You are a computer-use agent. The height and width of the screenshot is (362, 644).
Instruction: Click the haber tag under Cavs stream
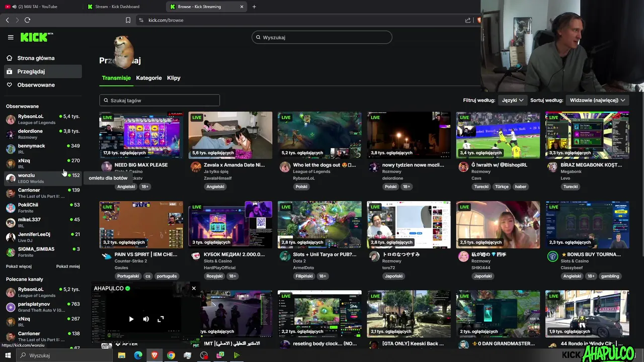tap(521, 187)
